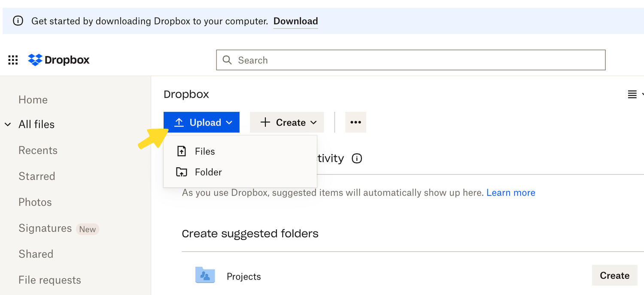Click the magnifier icon in the search box

[x=227, y=60]
